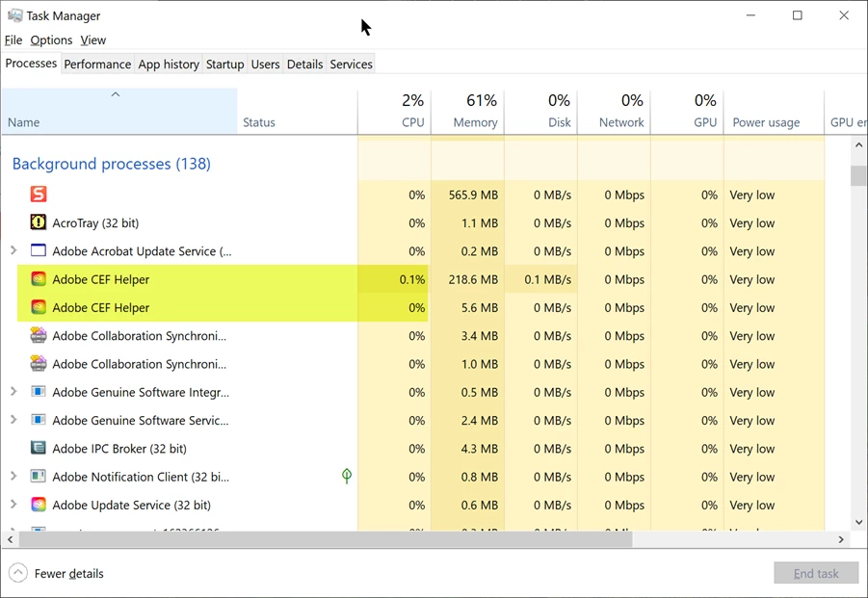Click the Fewer details arrow icon

click(17, 573)
